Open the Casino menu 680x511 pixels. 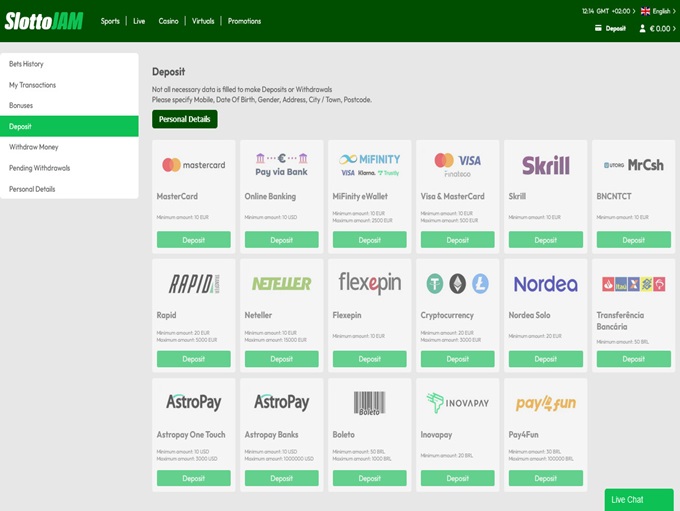[x=168, y=21]
